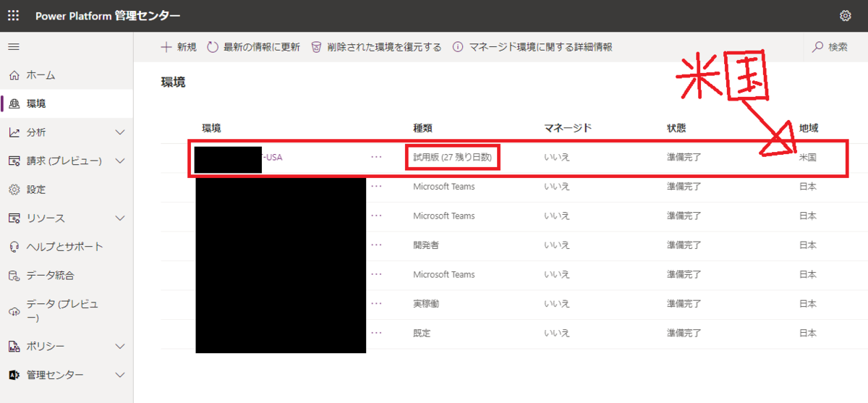Click 新規 button in command bar
This screenshot has width=868, height=403.
click(x=178, y=47)
